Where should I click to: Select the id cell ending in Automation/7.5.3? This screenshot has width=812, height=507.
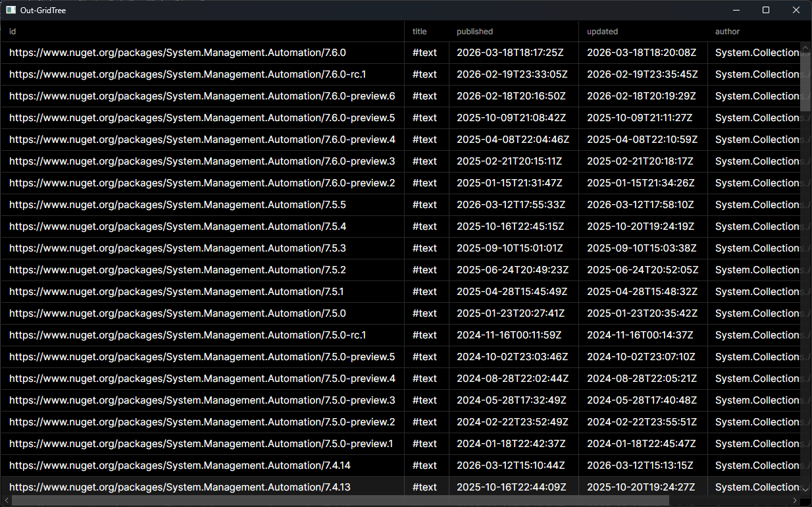pos(202,248)
